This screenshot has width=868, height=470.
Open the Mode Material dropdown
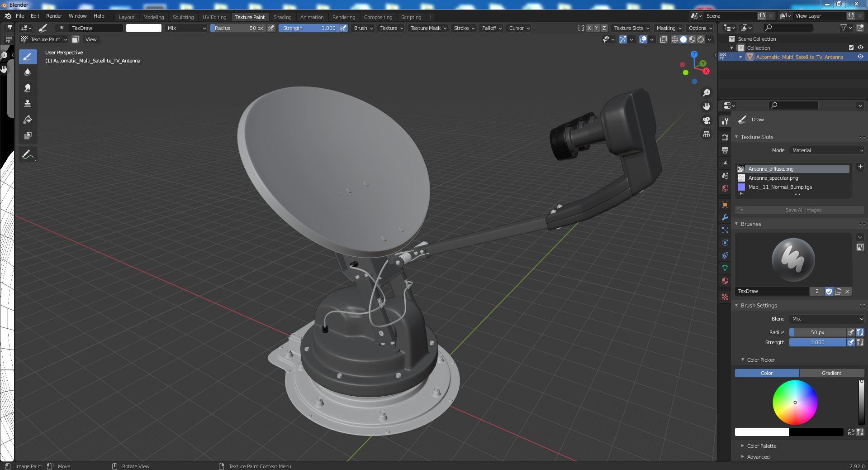827,150
